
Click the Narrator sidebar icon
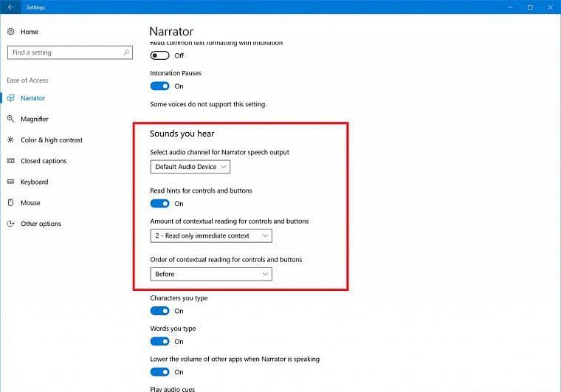pyautogui.click(x=11, y=98)
